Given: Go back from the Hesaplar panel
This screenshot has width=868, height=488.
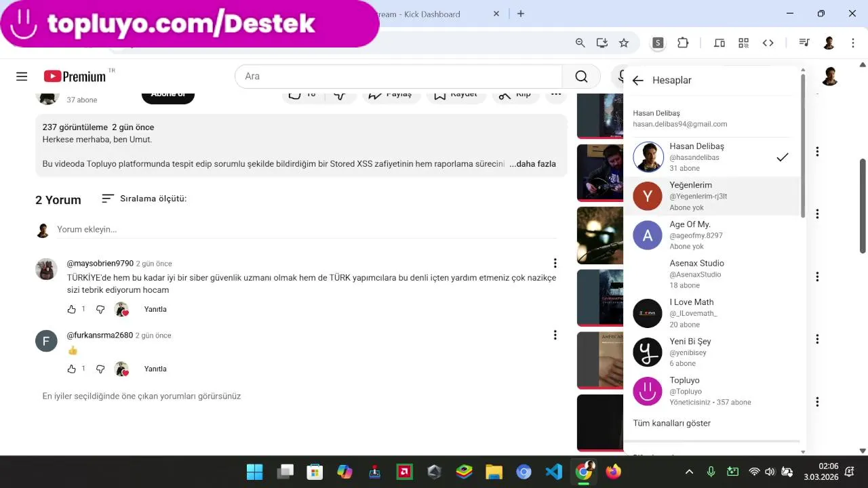Looking at the screenshot, I should 637,80.
